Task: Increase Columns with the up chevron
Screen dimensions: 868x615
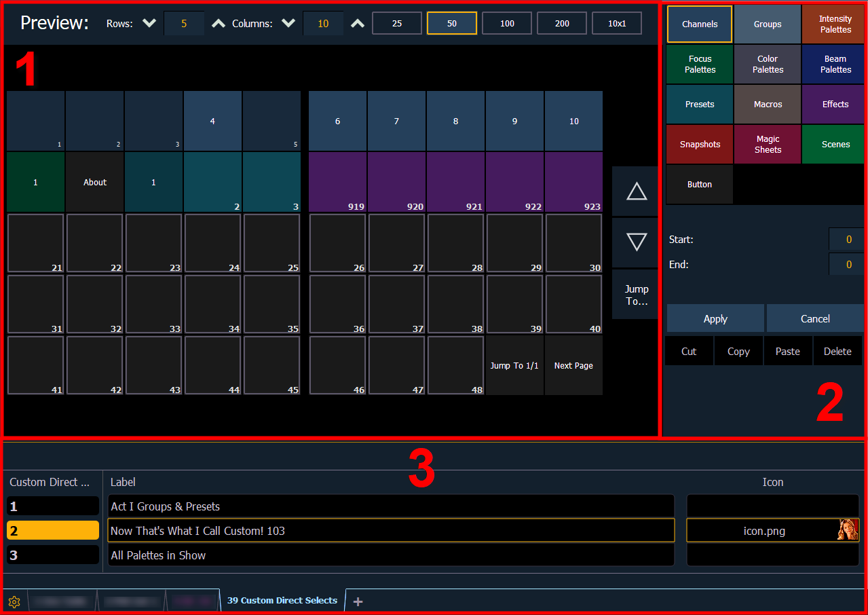Action: click(357, 23)
